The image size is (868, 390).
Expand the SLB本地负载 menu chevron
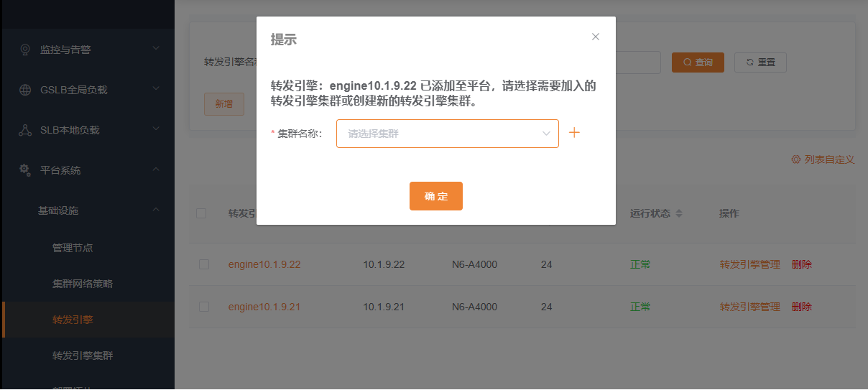[x=156, y=129]
